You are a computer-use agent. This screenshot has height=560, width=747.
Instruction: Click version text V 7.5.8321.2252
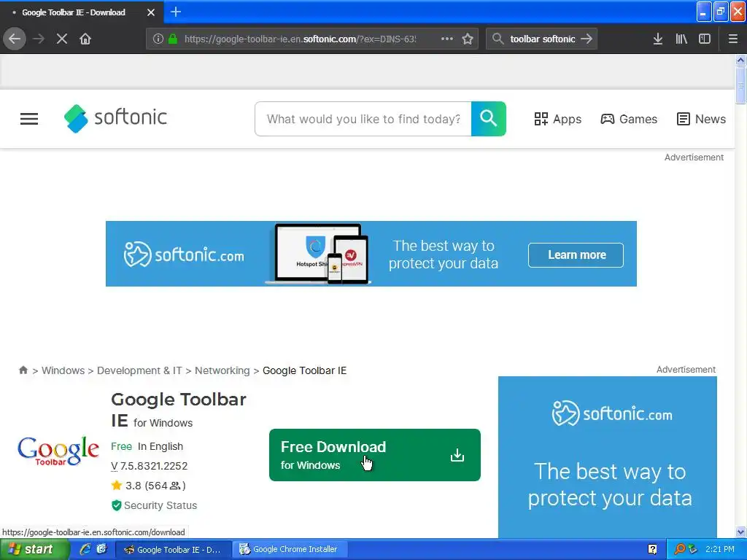point(149,466)
